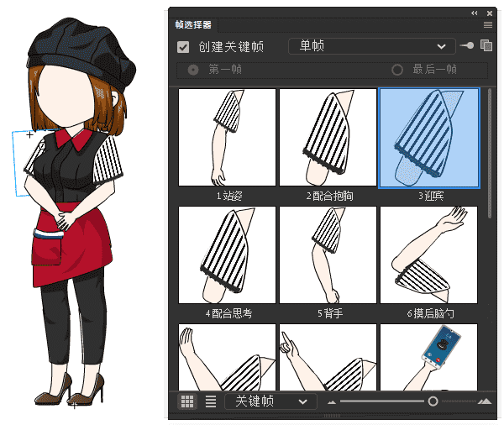Click the thumbnail size slider handle

click(433, 401)
